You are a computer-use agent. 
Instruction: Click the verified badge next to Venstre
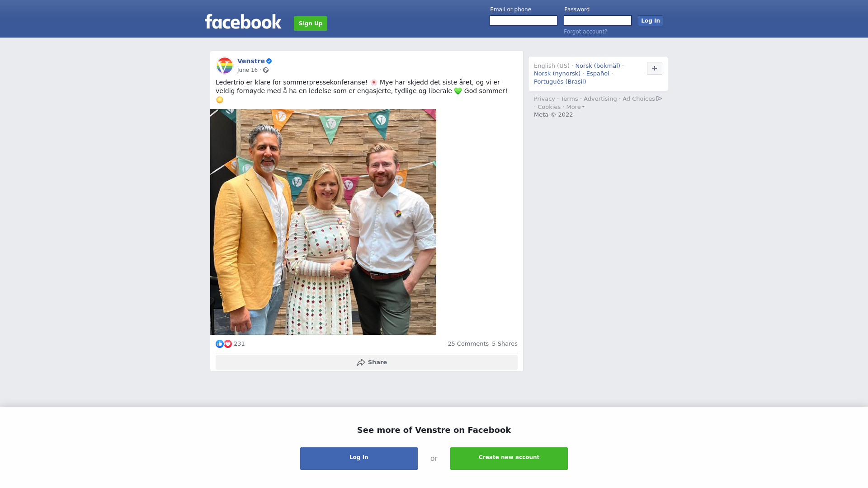pyautogui.click(x=269, y=61)
